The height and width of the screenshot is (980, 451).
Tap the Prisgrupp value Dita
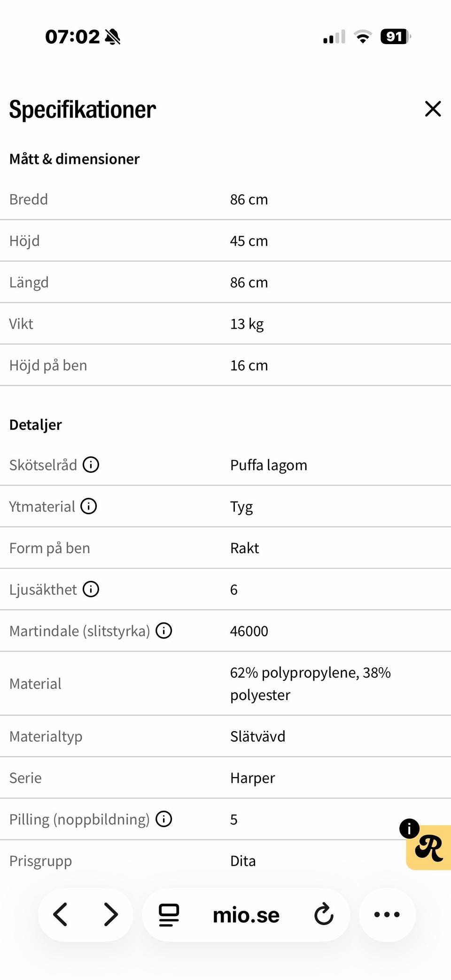(243, 861)
